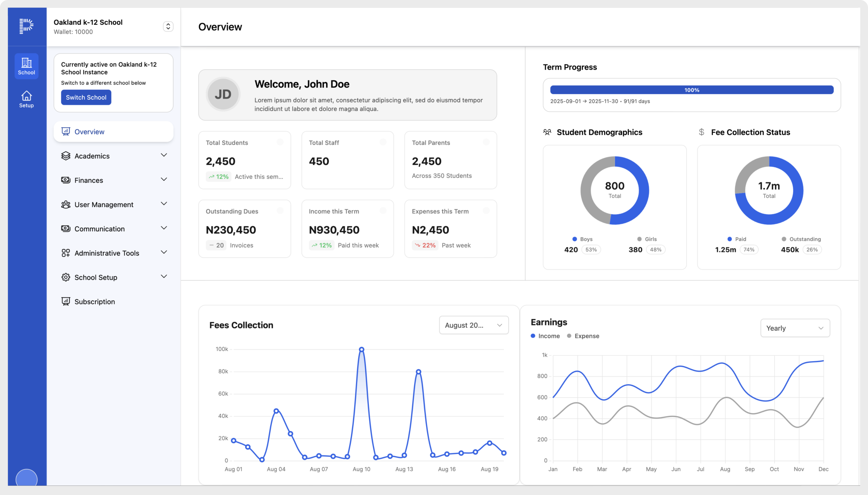Image resolution: width=868 pixels, height=495 pixels.
Task: Open the August month dropdown in Fees Collection
Action: click(473, 325)
